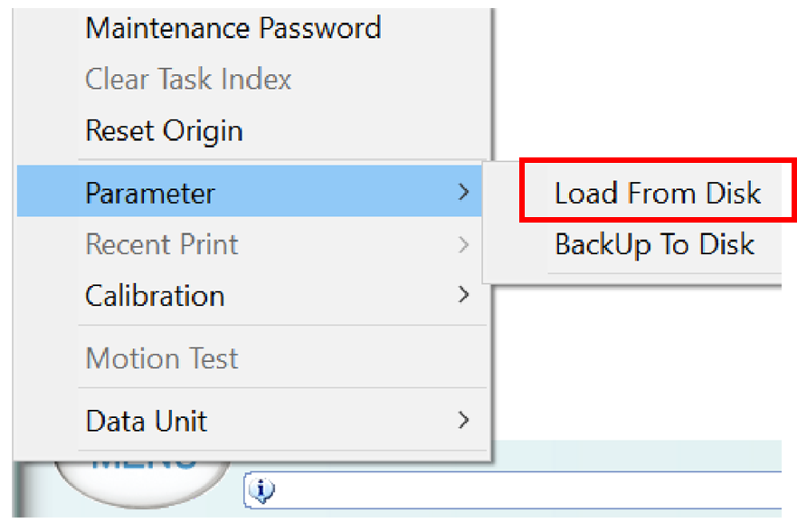
Task: Click the highlighted Parameter menu item
Action: click(x=150, y=193)
